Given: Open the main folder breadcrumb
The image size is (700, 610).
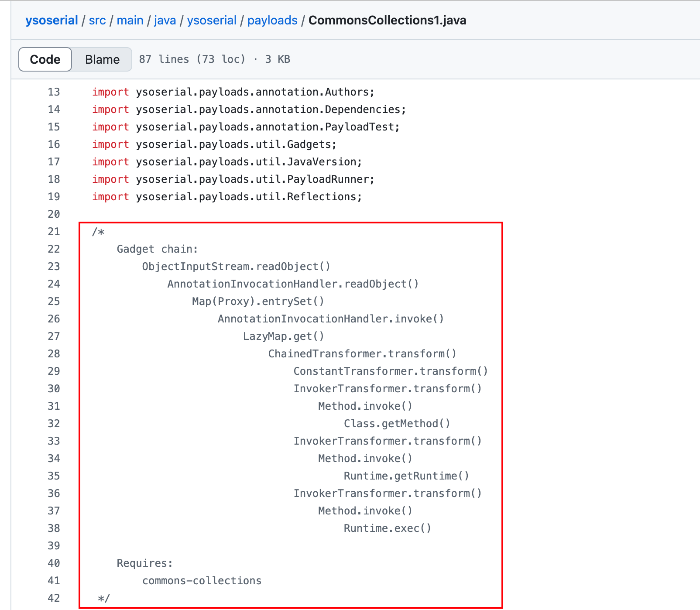Looking at the screenshot, I should click(130, 21).
